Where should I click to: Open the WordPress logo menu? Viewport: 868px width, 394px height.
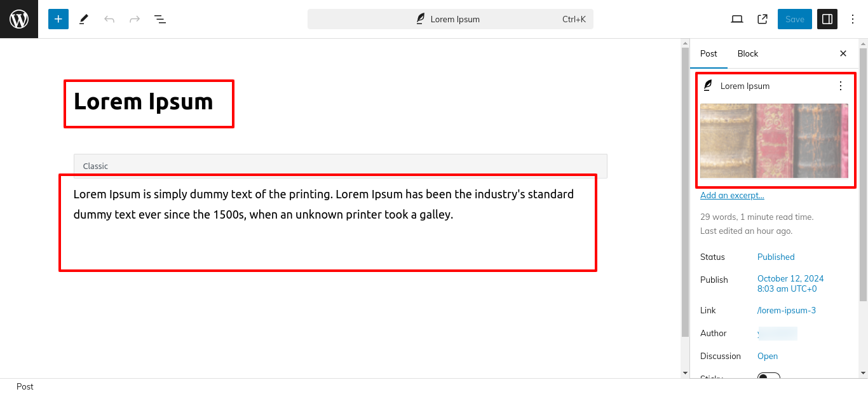pyautogui.click(x=19, y=19)
